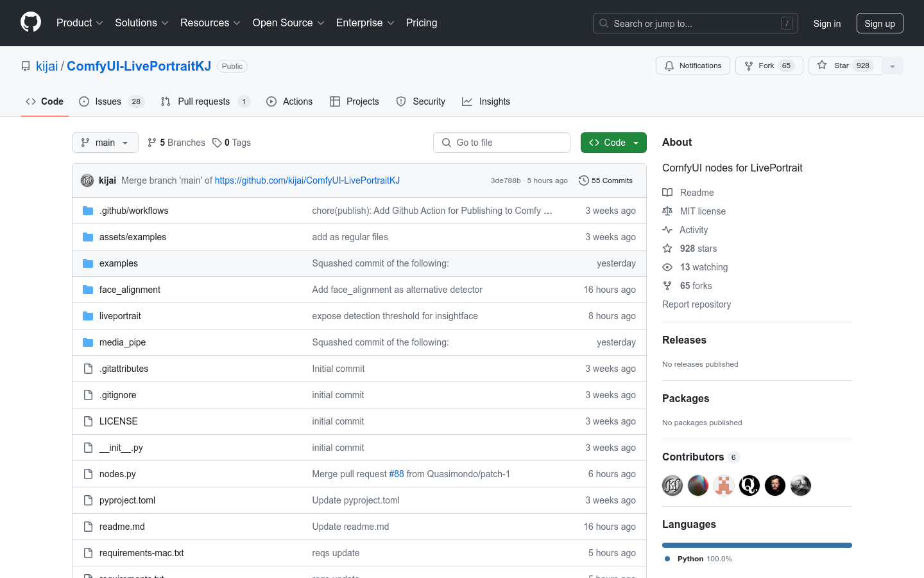The height and width of the screenshot is (578, 924).
Task: Click the pulse icon beside Activity
Action: (667, 230)
